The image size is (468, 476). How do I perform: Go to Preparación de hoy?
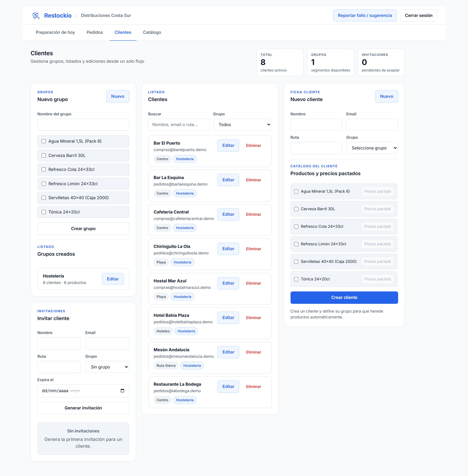[x=55, y=32]
